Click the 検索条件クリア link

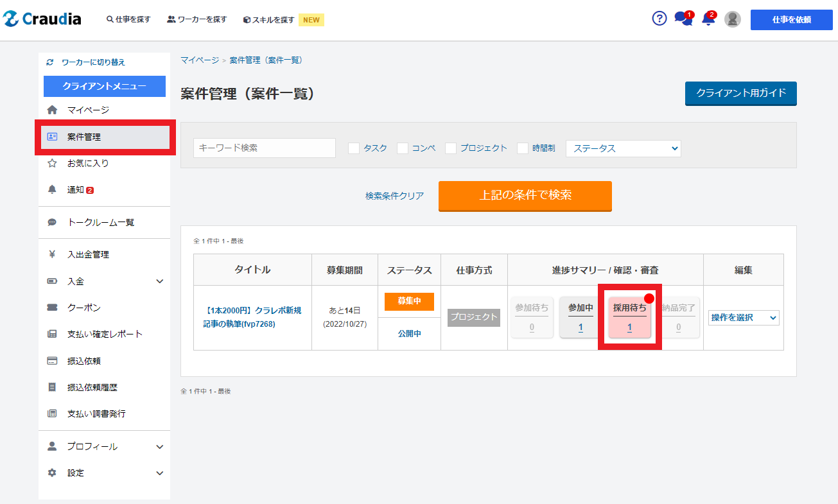point(394,196)
